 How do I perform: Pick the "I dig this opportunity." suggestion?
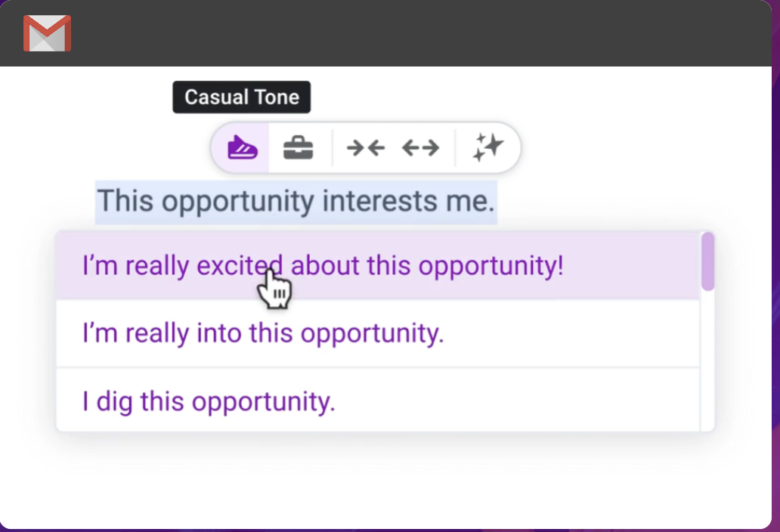click(x=209, y=401)
